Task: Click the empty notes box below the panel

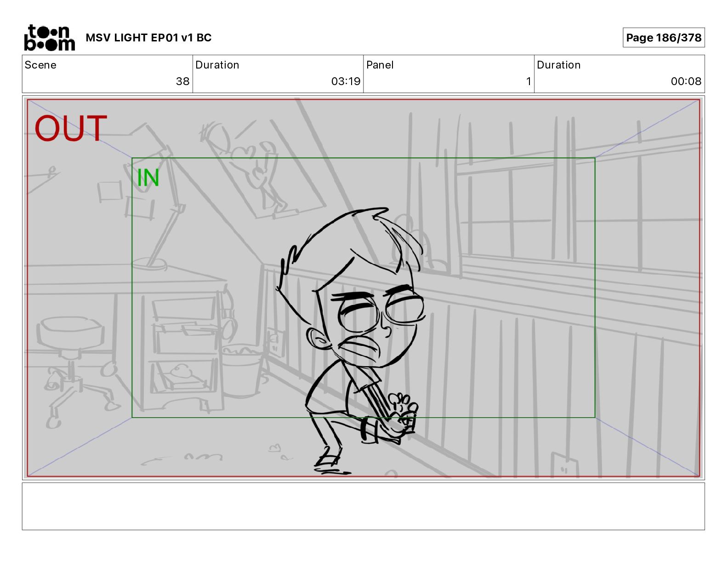Action: [363, 506]
